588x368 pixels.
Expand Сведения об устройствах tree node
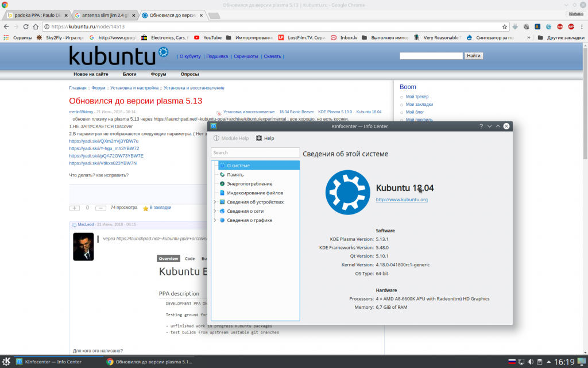(215, 202)
